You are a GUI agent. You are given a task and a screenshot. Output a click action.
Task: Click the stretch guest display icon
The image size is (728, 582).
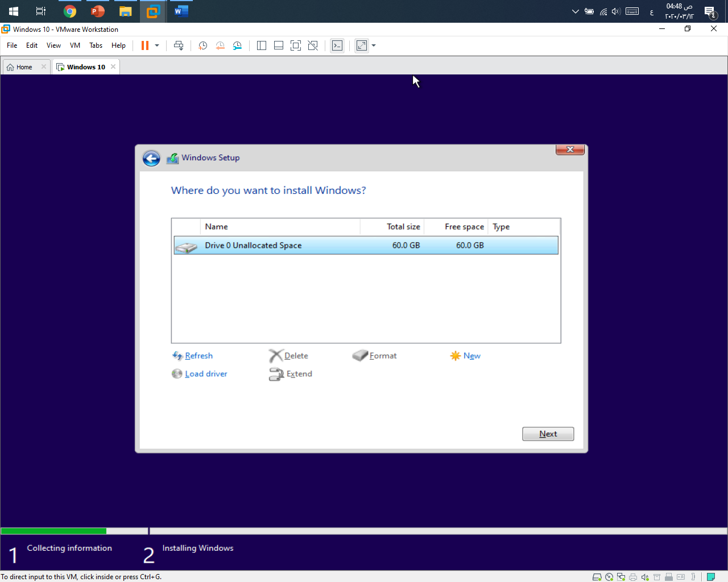coord(362,45)
